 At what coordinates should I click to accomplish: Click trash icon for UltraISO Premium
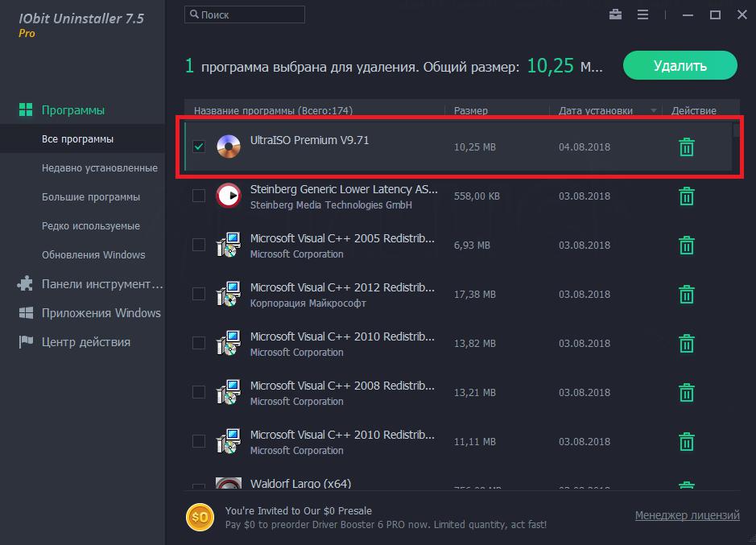(686, 147)
